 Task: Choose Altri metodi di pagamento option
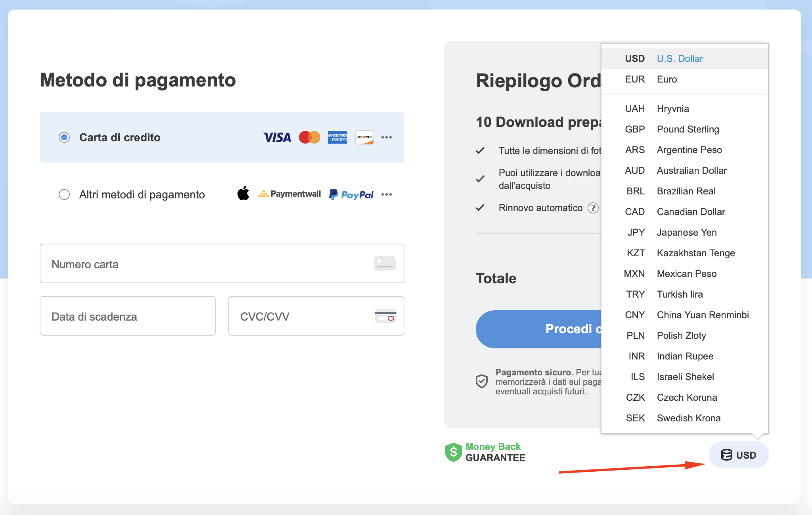[64, 194]
